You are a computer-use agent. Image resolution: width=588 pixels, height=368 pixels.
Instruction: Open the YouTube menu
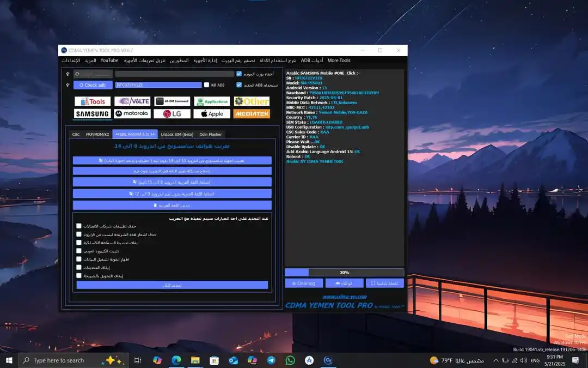[109, 61]
